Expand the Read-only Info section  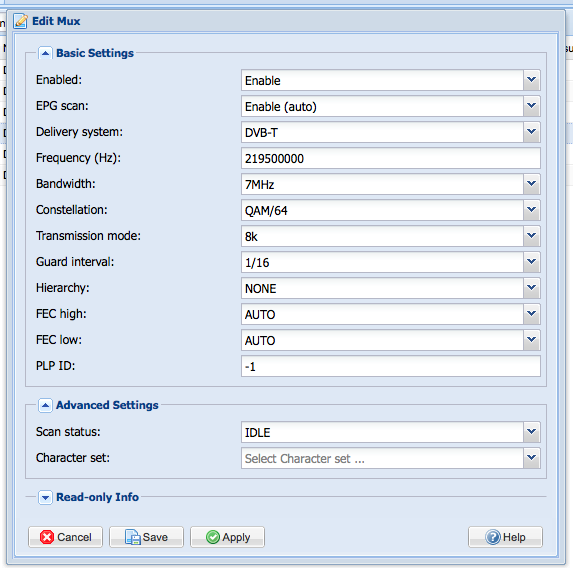tap(45, 498)
